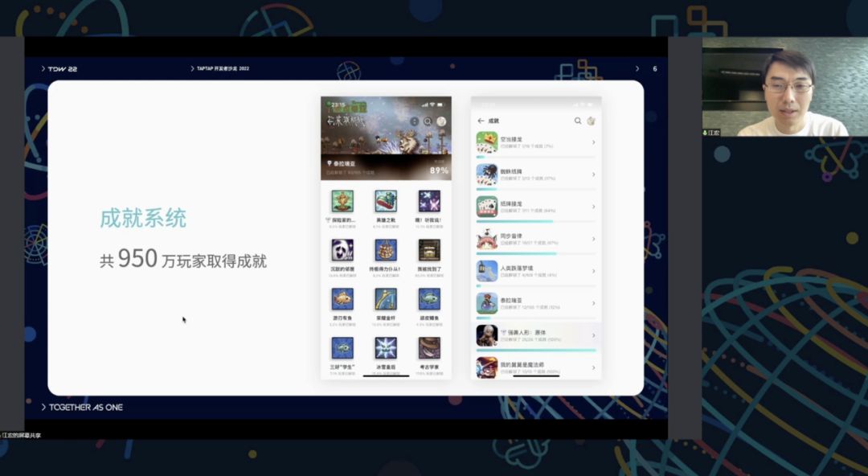868x476 pixels.
Task: Tap the 蜘蛛纸牌 spider game app icon
Action: tap(487, 174)
